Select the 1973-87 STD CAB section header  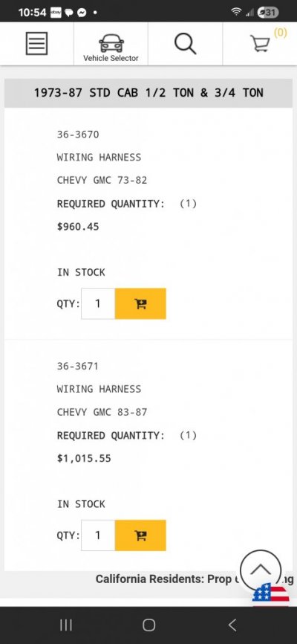click(148, 92)
